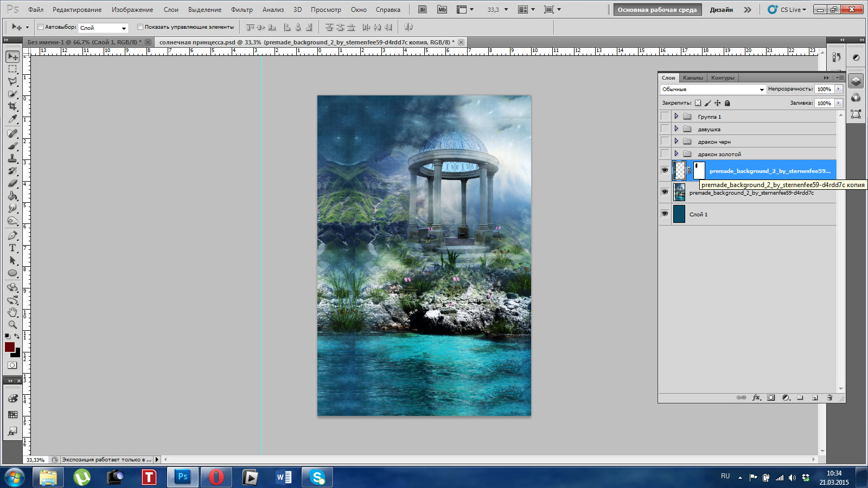
Task: Expand the дракон золотой group
Action: click(x=676, y=153)
